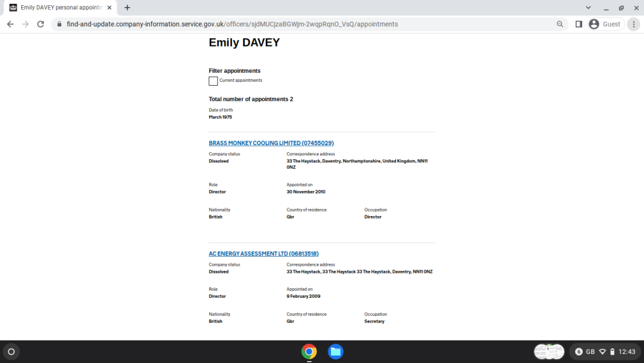The image size is (644, 363).
Task: Launch Chrome from the shelf
Action: (x=309, y=352)
